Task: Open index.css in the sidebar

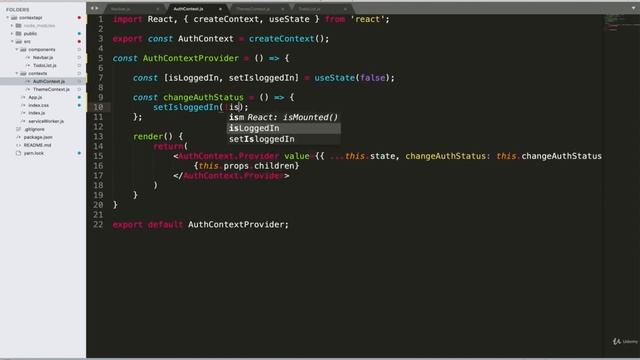Action: point(38,105)
